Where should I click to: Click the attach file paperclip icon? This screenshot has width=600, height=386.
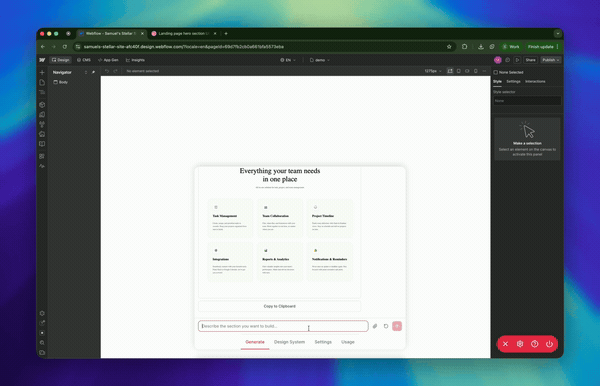375,326
